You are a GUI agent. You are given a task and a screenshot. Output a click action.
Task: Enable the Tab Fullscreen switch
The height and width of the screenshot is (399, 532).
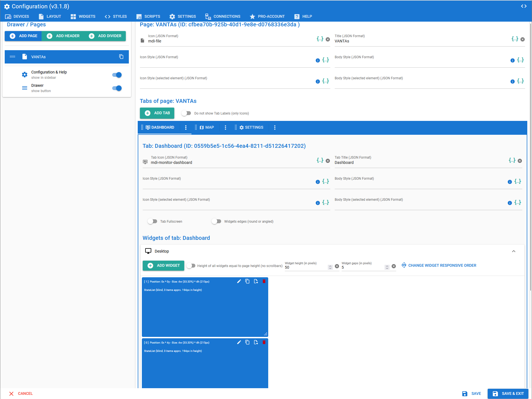pyautogui.click(x=152, y=221)
